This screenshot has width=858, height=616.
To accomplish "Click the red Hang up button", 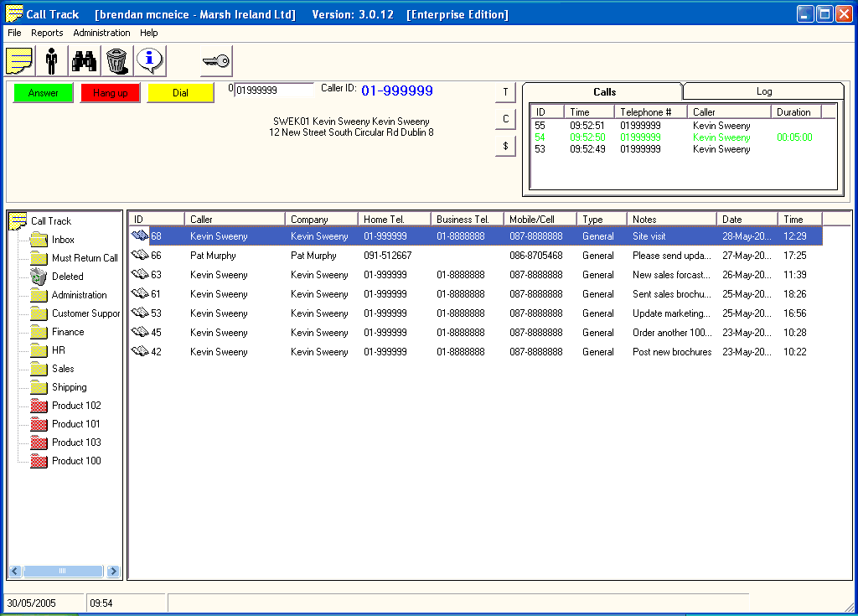I will click(x=111, y=93).
